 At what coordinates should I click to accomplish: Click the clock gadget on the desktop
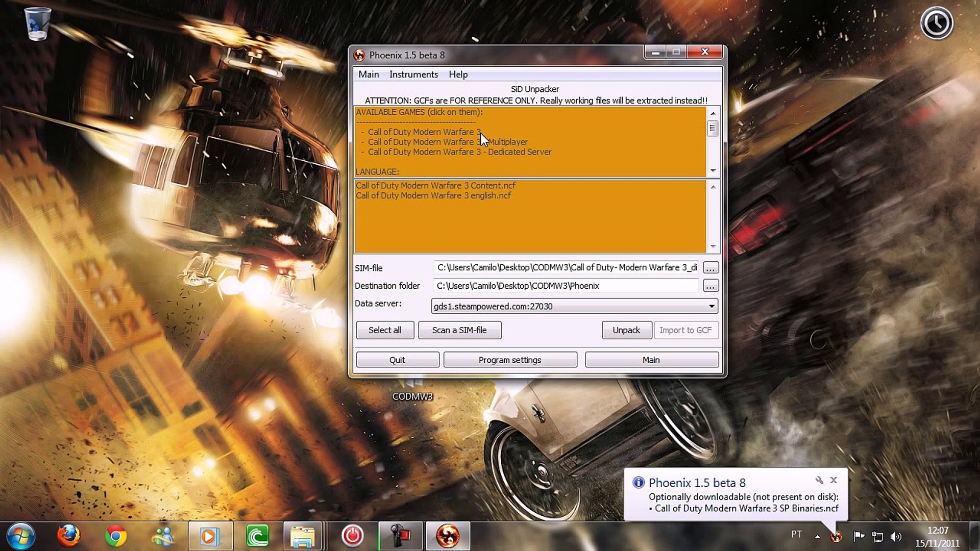pyautogui.click(x=937, y=23)
